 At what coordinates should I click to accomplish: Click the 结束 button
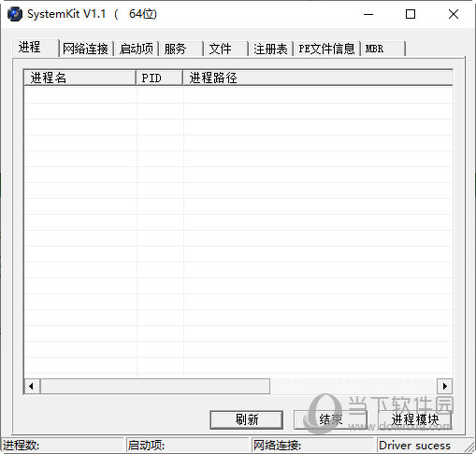click(x=330, y=419)
